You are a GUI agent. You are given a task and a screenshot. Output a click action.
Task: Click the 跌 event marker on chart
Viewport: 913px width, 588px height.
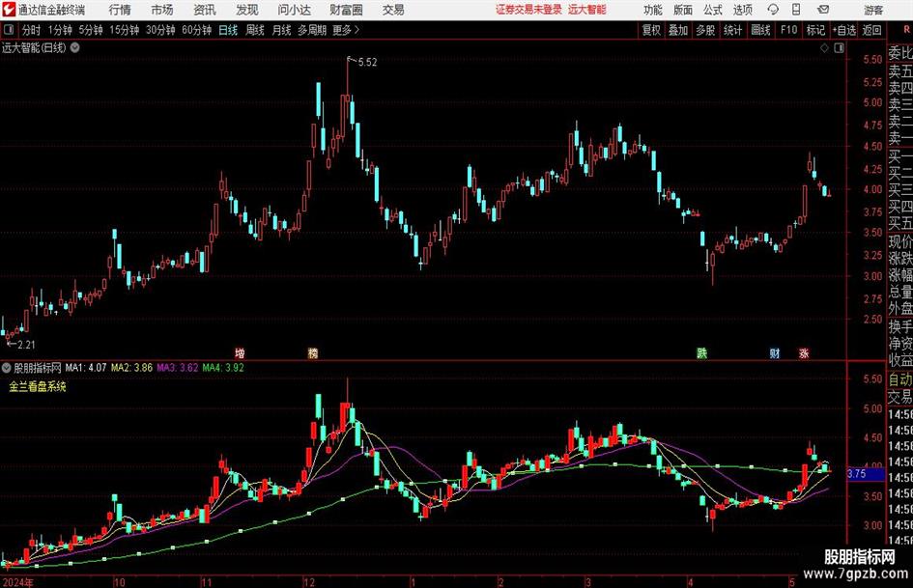coord(701,352)
